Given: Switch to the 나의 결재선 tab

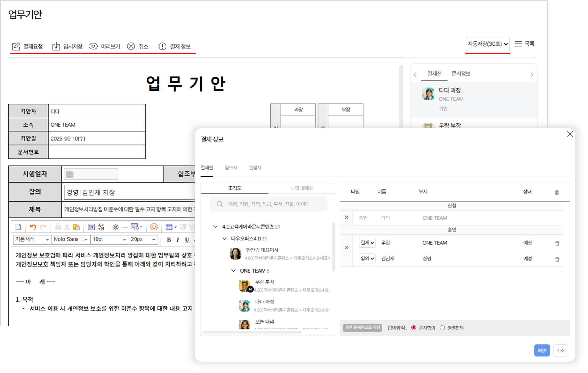Looking at the screenshot, I should [x=302, y=188].
